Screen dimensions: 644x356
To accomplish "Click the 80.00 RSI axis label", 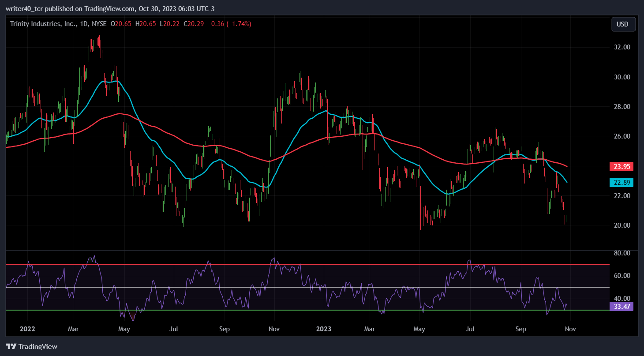I will 622,253.
